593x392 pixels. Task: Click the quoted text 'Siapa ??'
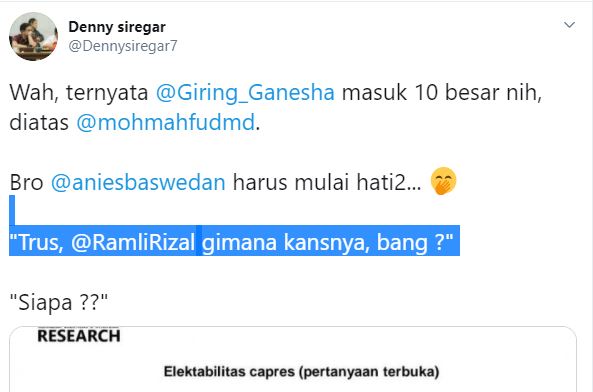click(59, 302)
